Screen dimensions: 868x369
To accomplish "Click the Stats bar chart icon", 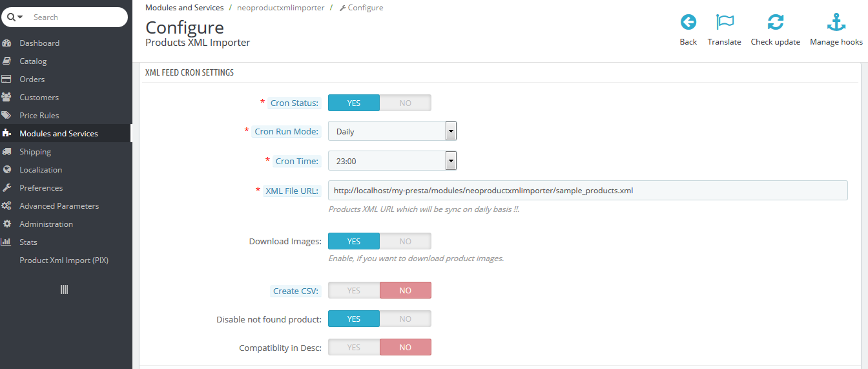I will 7,242.
